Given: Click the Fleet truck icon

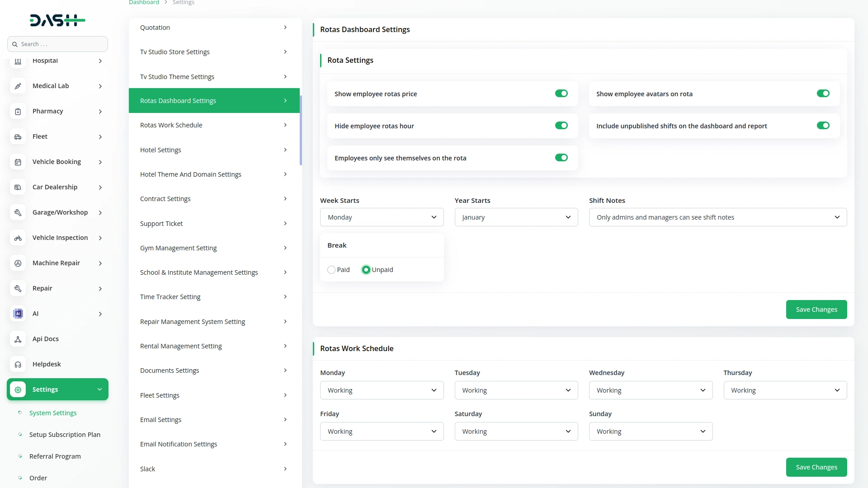Looking at the screenshot, I should point(18,136).
